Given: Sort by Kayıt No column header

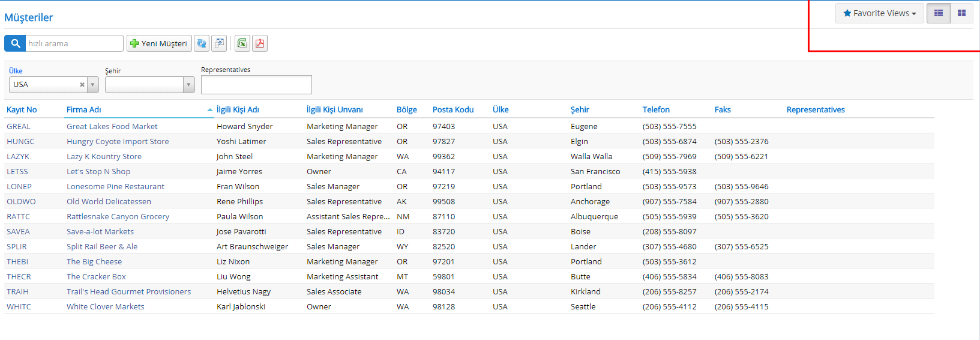Looking at the screenshot, I should click(22, 109).
